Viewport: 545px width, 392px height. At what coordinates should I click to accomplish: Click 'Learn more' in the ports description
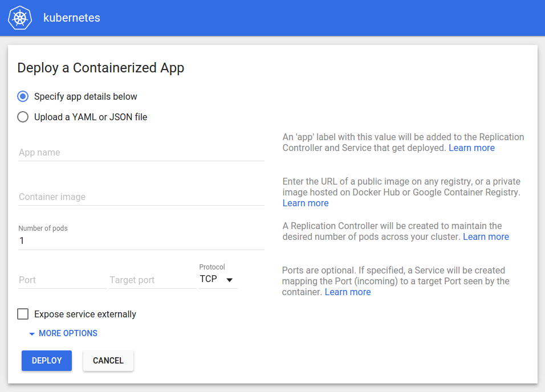click(x=348, y=292)
